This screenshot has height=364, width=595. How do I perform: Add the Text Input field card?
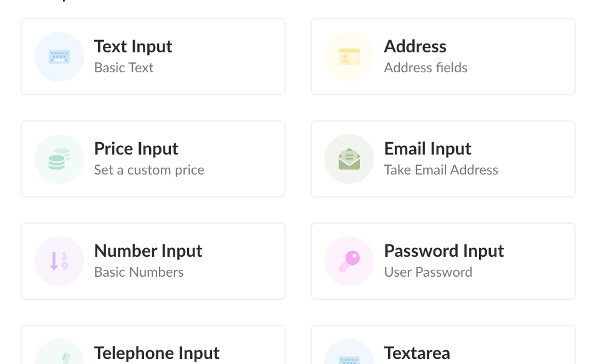coord(153,57)
